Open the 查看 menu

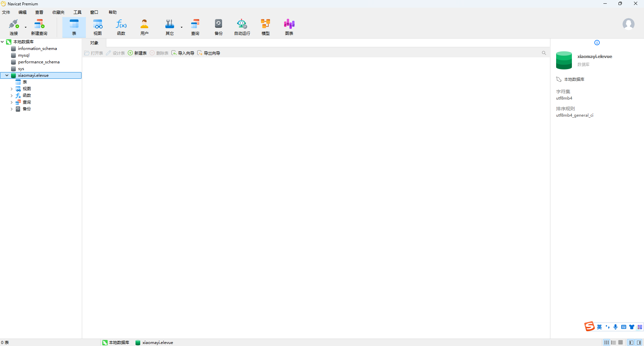coord(39,12)
